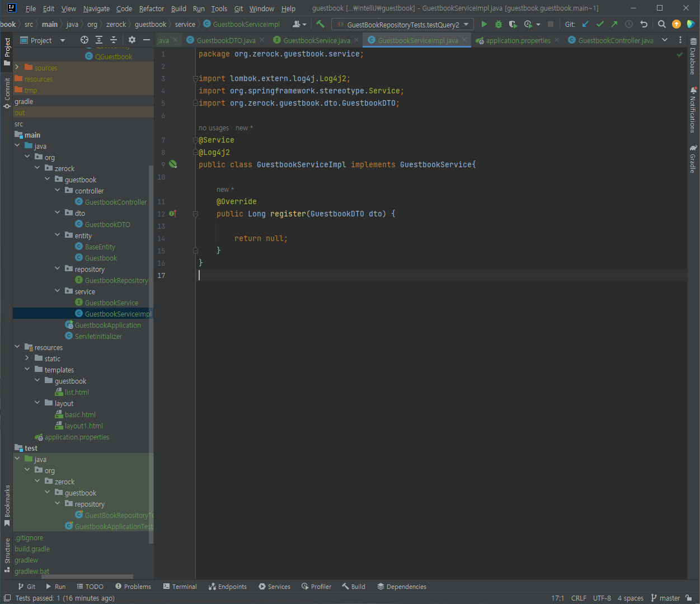700x604 pixels.
Task: Click UTF-8 encoding in status bar
Action: pyautogui.click(x=602, y=598)
